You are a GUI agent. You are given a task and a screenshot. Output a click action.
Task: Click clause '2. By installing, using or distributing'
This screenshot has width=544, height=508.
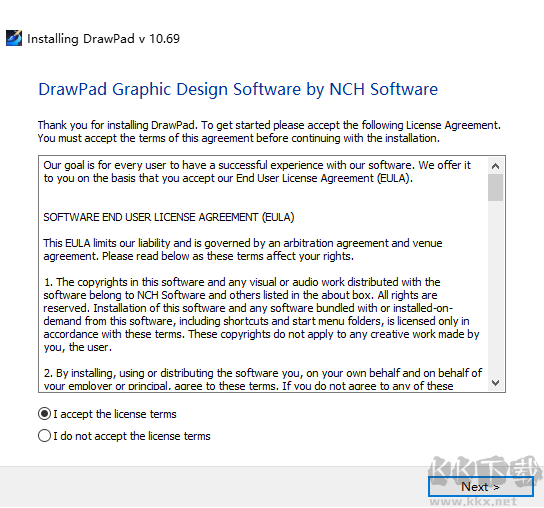tap(263, 379)
